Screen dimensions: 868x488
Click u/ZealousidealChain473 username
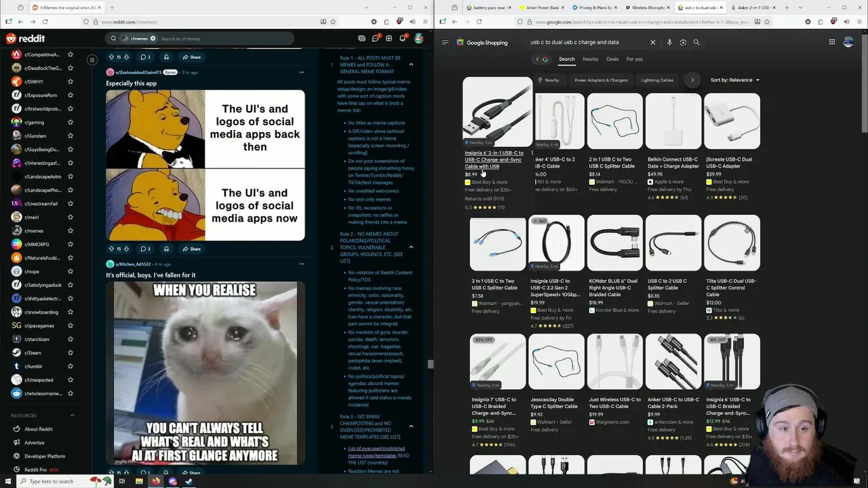point(138,73)
